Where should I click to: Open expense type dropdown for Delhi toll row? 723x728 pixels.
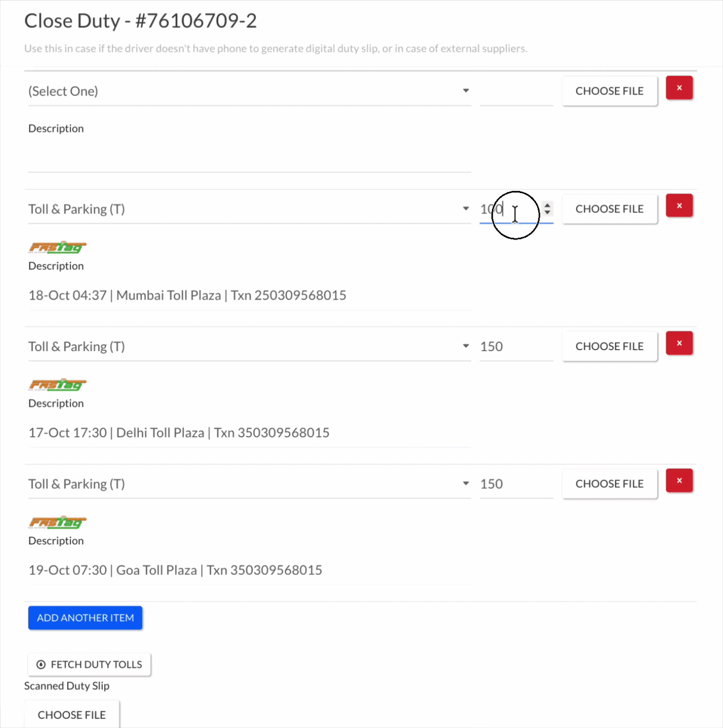[249, 346]
